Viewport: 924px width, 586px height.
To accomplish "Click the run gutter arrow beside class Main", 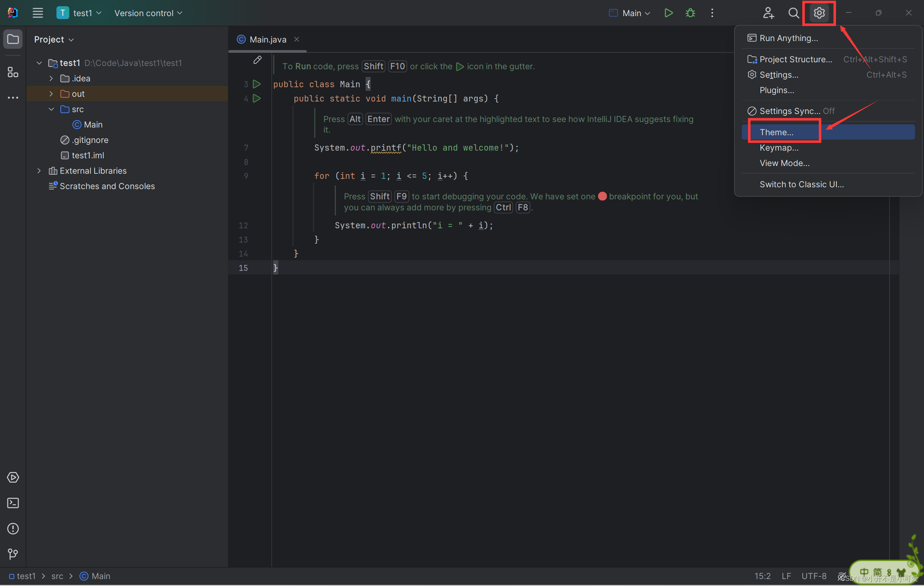I will coord(257,84).
